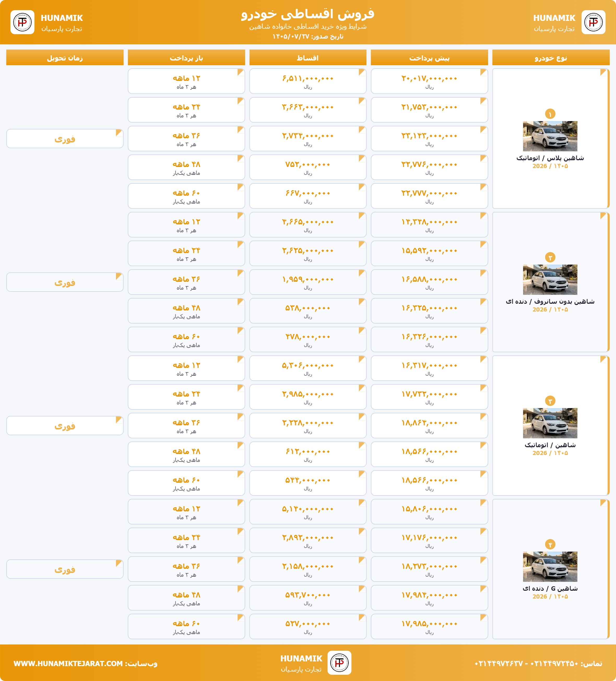Click the prepayment cell ۱۶,۳۱۷,۰۰۰,۰۰۰
The image size is (616, 681).
(x=429, y=368)
